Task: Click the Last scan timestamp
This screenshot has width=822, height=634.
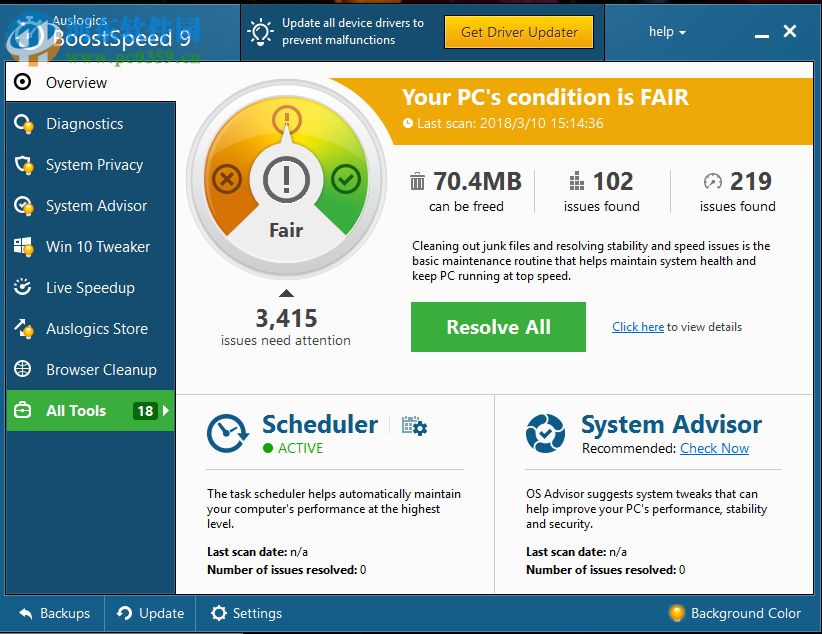Action: (x=510, y=123)
